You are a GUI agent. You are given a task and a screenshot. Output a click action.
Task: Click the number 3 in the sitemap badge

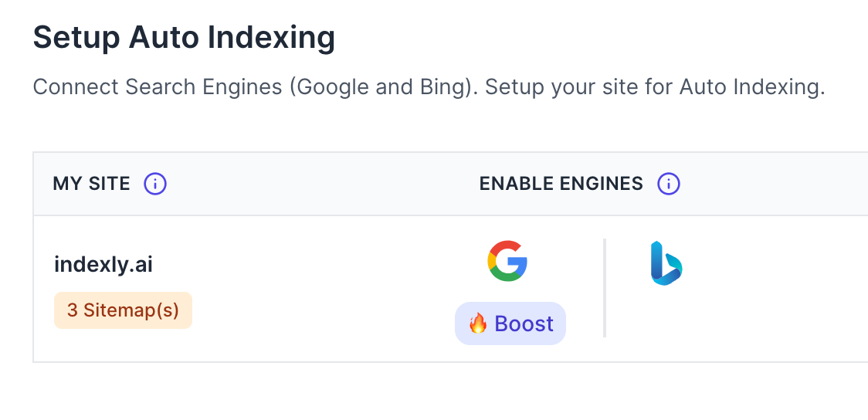(x=72, y=310)
